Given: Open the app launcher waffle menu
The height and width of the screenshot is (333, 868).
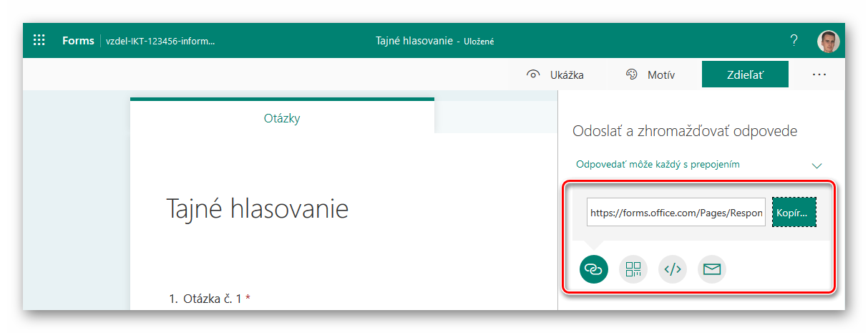Looking at the screenshot, I should [x=39, y=41].
